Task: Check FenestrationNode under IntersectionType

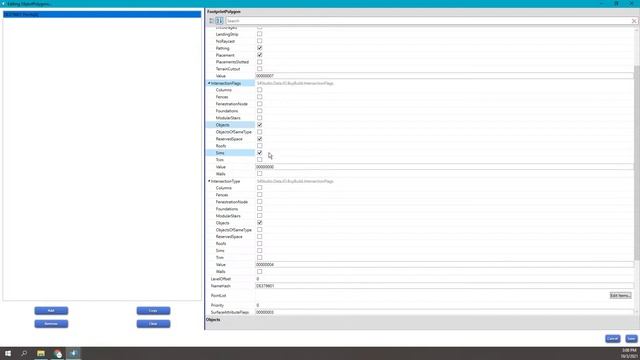Action: tap(260, 202)
